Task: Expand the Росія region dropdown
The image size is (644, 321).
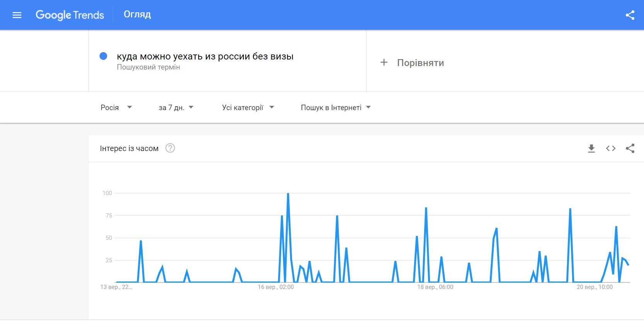Action: click(116, 107)
